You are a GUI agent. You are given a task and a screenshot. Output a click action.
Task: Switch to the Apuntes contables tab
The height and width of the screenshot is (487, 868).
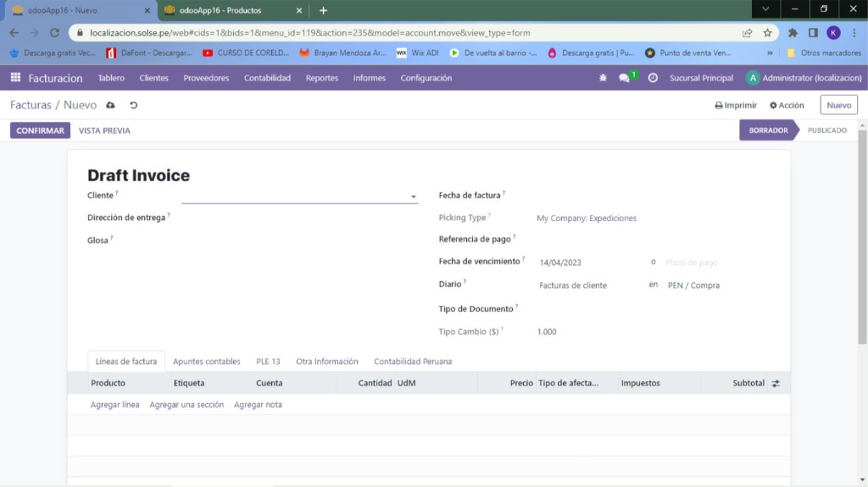tap(206, 362)
